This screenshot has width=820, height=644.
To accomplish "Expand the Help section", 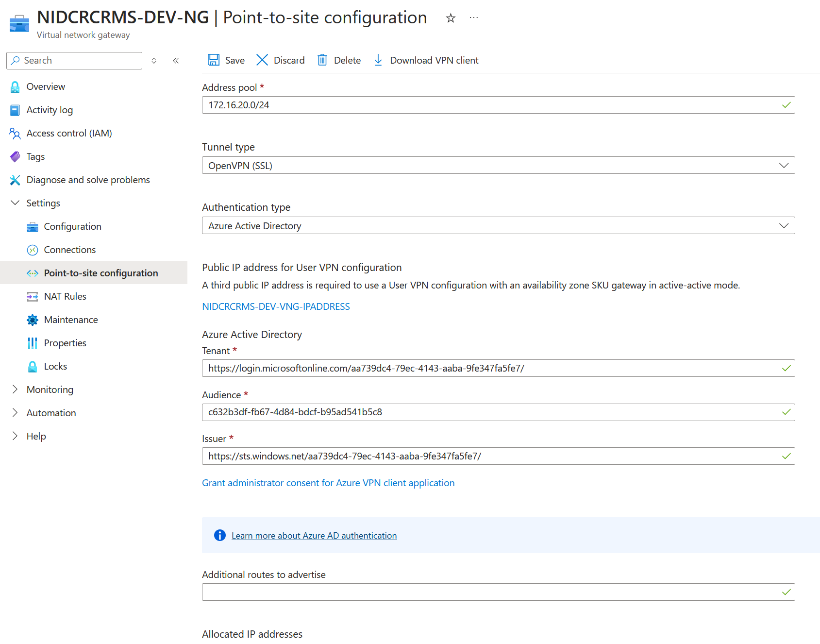I will click(x=15, y=436).
